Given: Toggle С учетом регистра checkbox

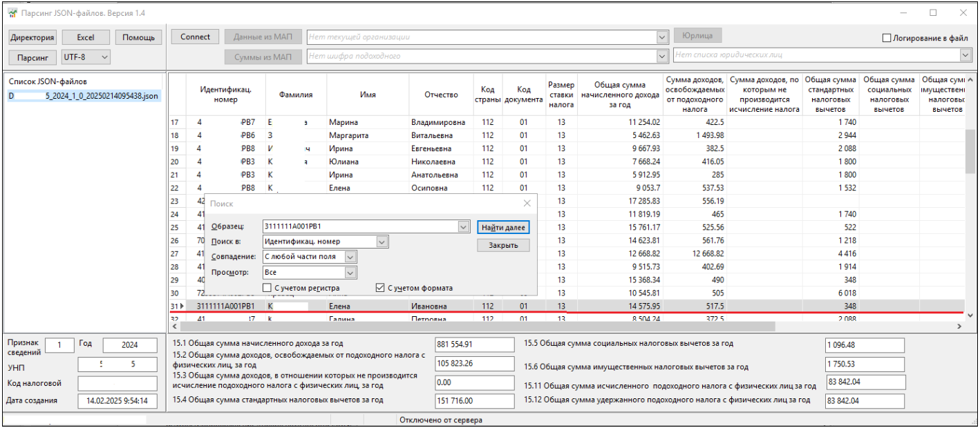Looking at the screenshot, I should 267,288.
